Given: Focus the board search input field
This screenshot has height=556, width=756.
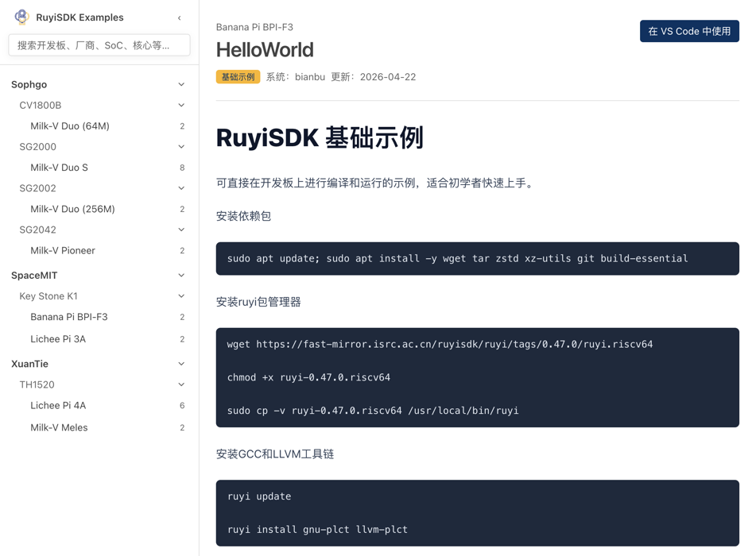Looking at the screenshot, I should (99, 45).
